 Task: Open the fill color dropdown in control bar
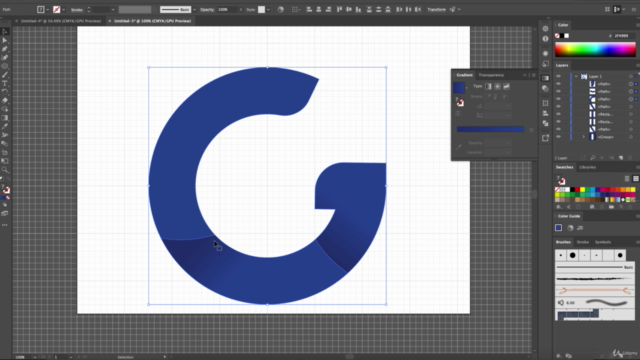47,9
